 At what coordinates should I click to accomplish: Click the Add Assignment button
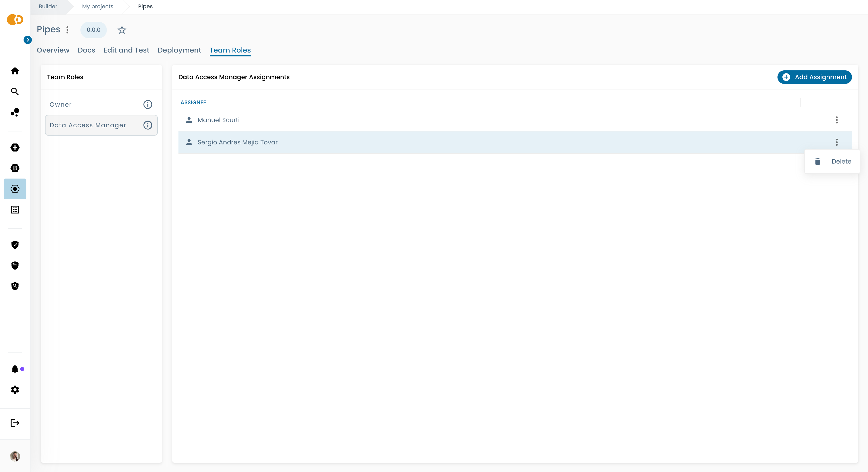[814, 77]
